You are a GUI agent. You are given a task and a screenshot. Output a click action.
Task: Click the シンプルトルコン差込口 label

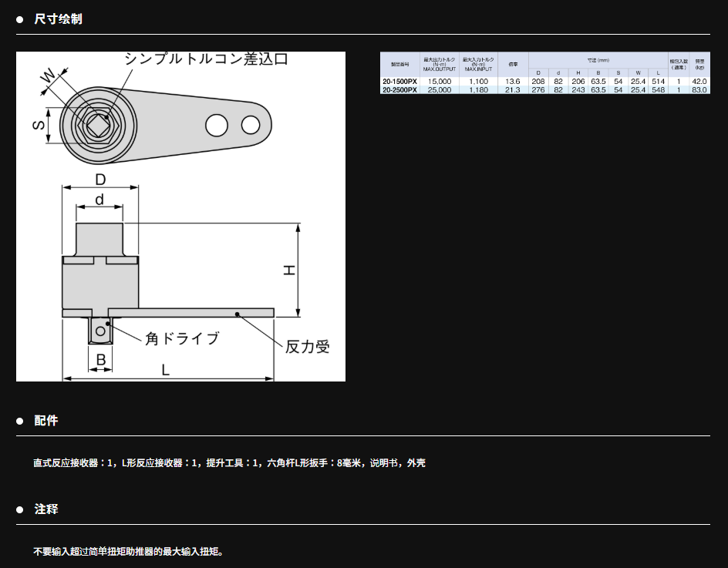tap(206, 59)
